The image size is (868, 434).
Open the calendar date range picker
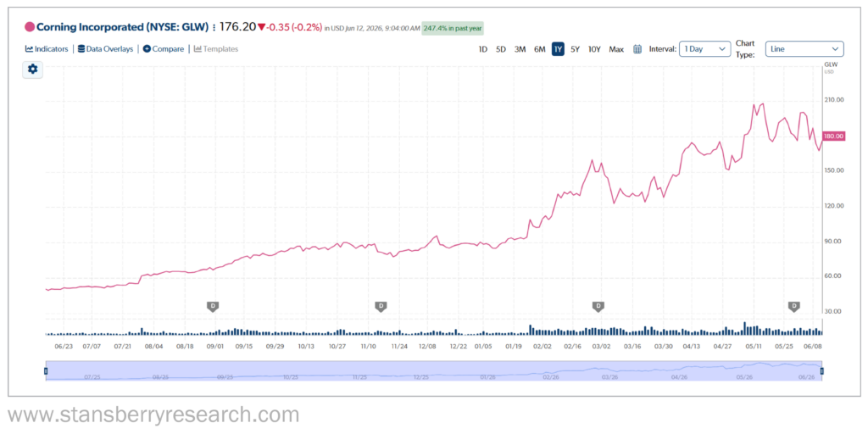pyautogui.click(x=637, y=49)
